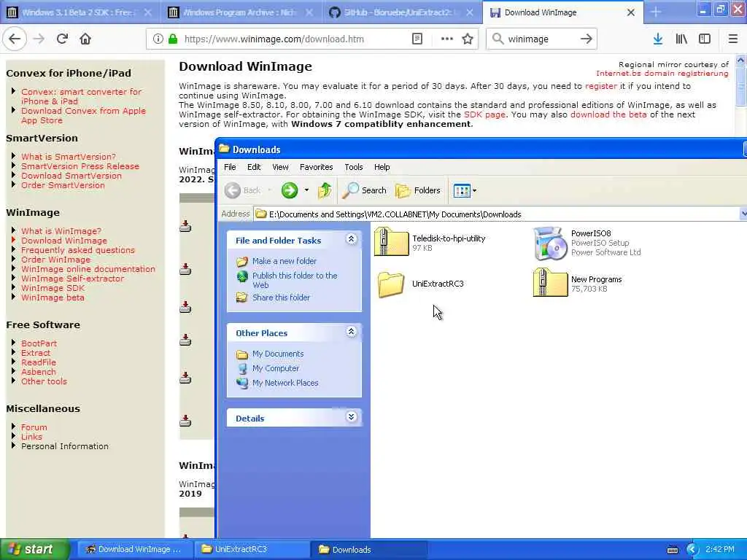Submit the winimage search with the arrow
This screenshot has height=560, width=747.
[x=586, y=39]
